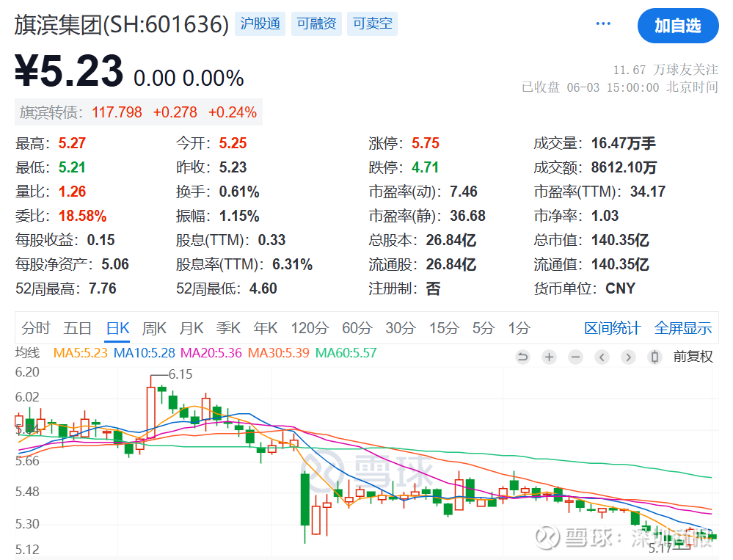
Task: Open the 前复权 adjustment selector
Action: [693, 357]
